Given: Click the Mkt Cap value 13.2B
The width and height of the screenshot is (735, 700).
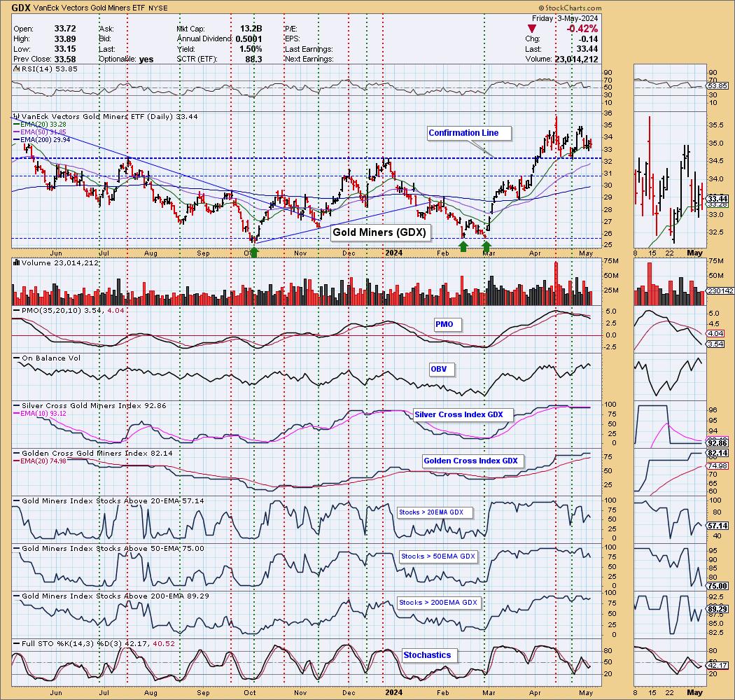Looking at the screenshot, I should point(251,29).
